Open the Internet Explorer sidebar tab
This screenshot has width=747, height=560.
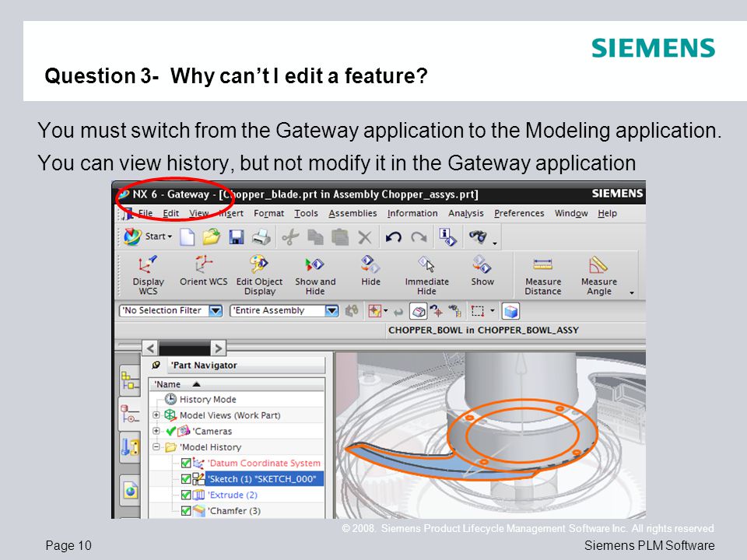[x=129, y=489]
